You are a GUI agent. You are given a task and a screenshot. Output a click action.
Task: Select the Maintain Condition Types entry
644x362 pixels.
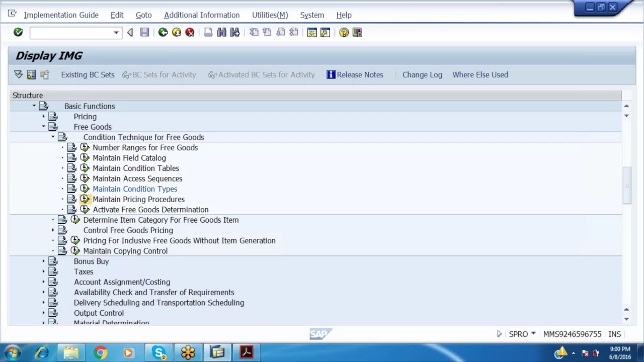pyautogui.click(x=135, y=189)
